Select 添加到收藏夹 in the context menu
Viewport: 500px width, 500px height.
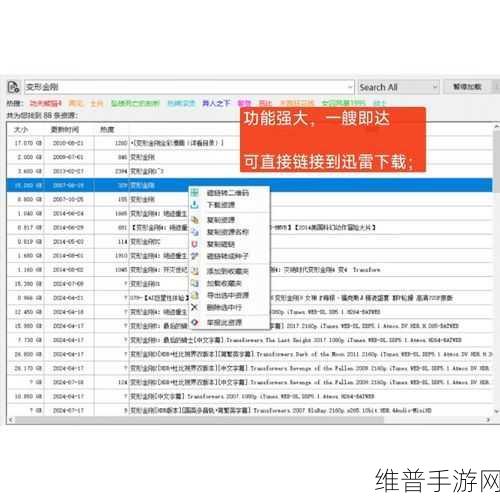(228, 271)
